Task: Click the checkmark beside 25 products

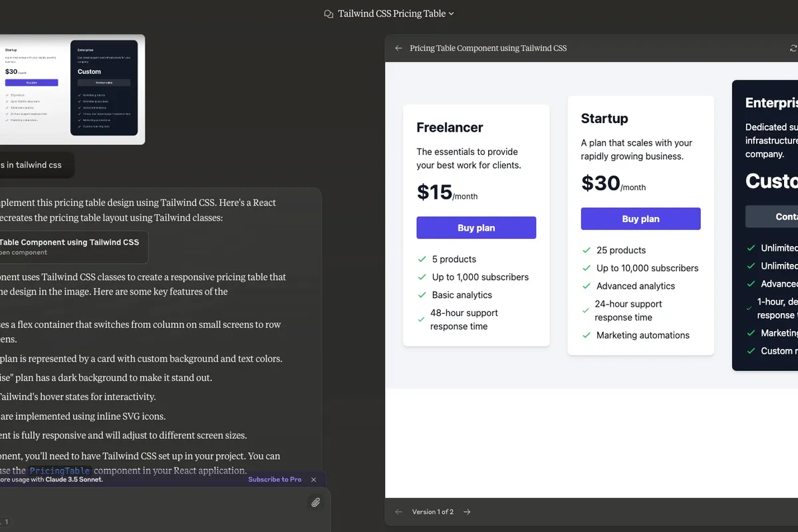Action: click(x=586, y=250)
